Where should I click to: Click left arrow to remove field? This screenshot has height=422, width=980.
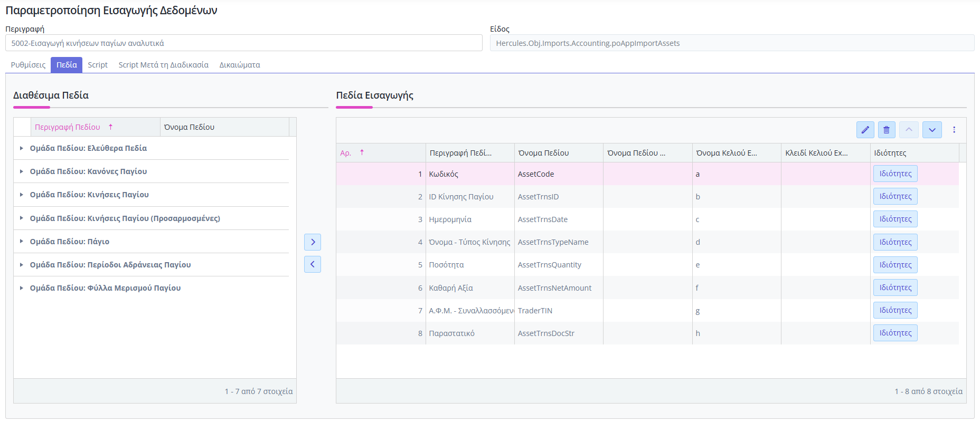pyautogui.click(x=313, y=264)
